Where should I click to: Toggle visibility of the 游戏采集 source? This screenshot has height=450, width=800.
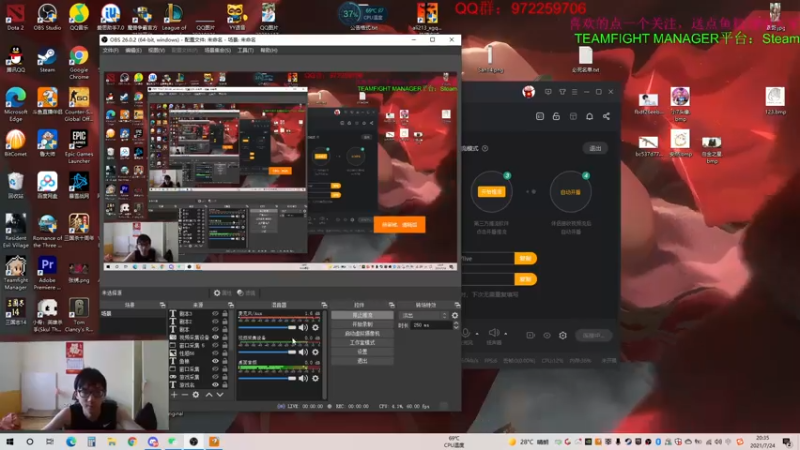pos(215,377)
